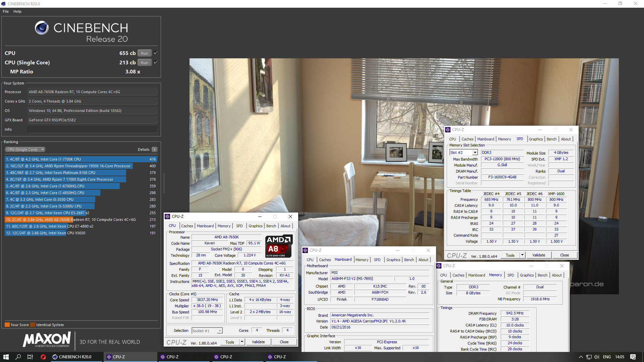Screen dimensions: 644x362
Task: Click Close in the CPU-Z CPU window
Action: point(284,342)
